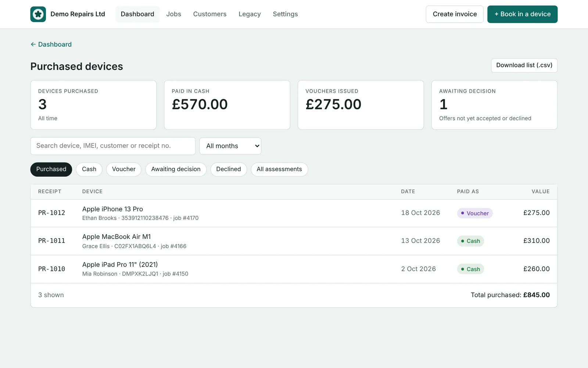Screen dimensions: 588x368
Task: Click receipt number PR-1011
Action: click(52, 241)
